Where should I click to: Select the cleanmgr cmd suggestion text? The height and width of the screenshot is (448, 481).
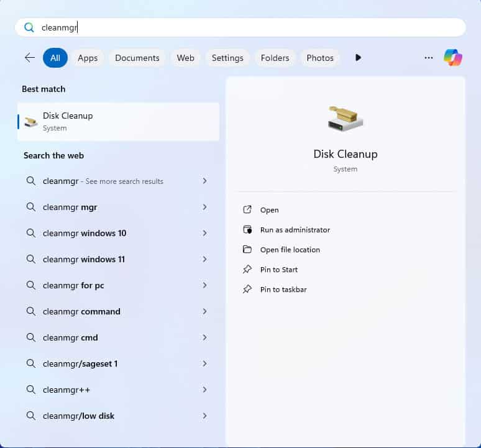pyautogui.click(x=70, y=337)
